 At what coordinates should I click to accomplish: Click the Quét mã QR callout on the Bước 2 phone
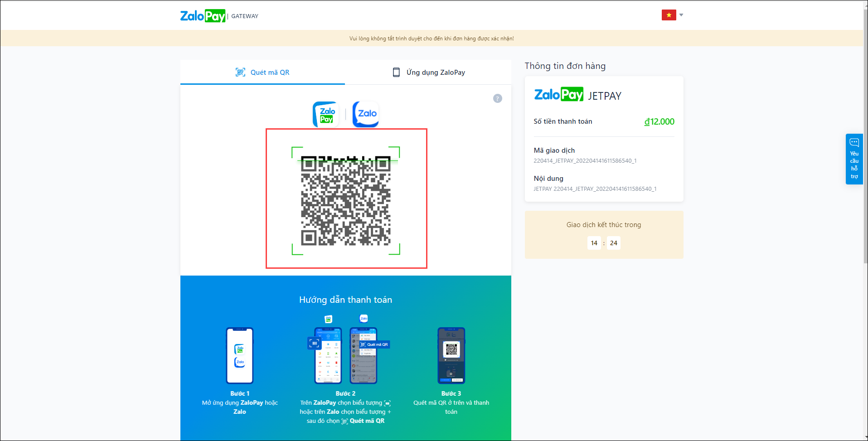pos(375,344)
